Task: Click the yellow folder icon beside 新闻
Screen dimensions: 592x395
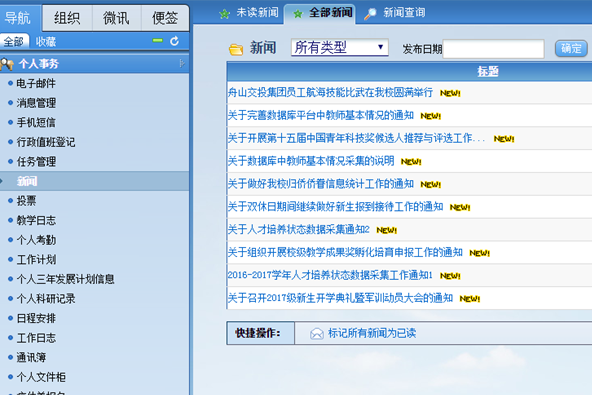Action: pos(236,49)
